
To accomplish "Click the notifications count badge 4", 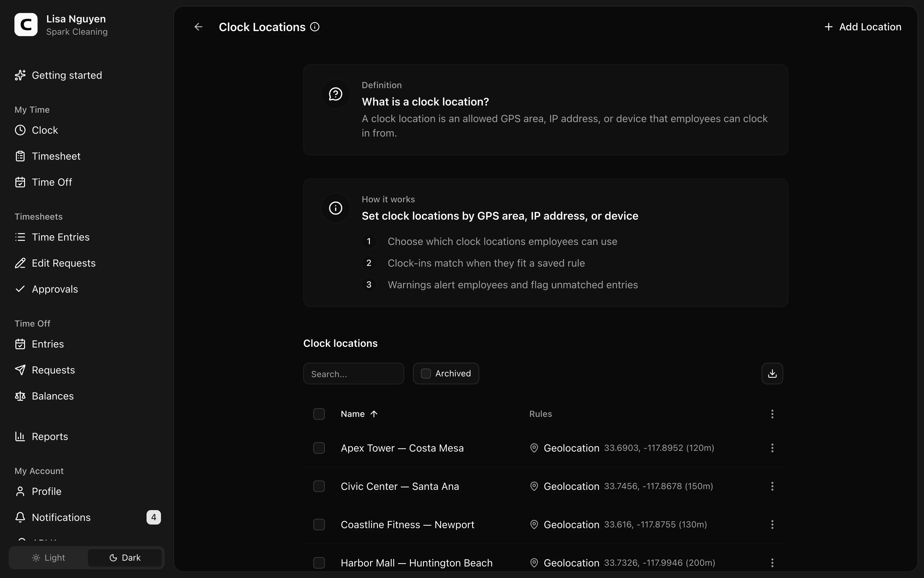I will (154, 518).
